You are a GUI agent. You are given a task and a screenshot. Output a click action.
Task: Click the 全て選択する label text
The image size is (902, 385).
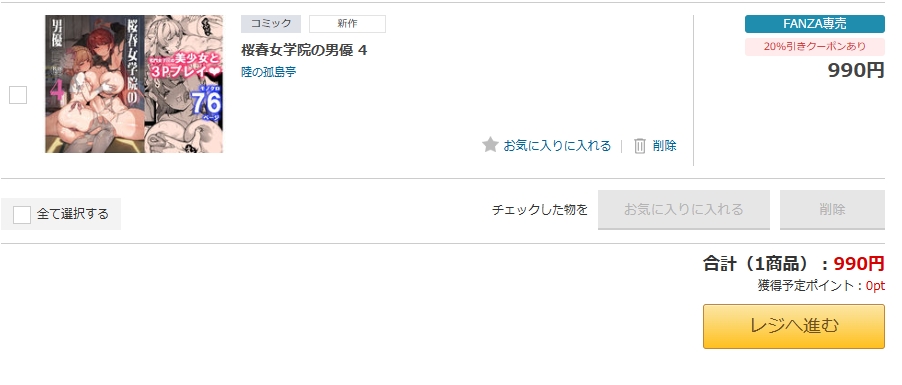tap(72, 214)
